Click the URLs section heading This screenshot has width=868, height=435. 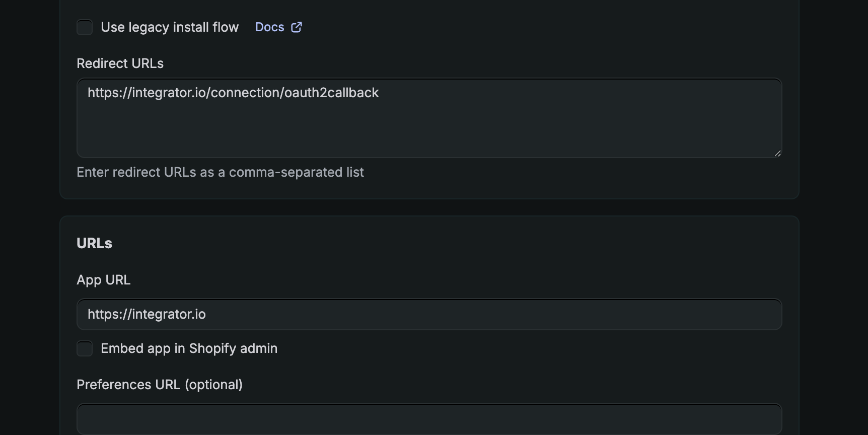click(94, 243)
